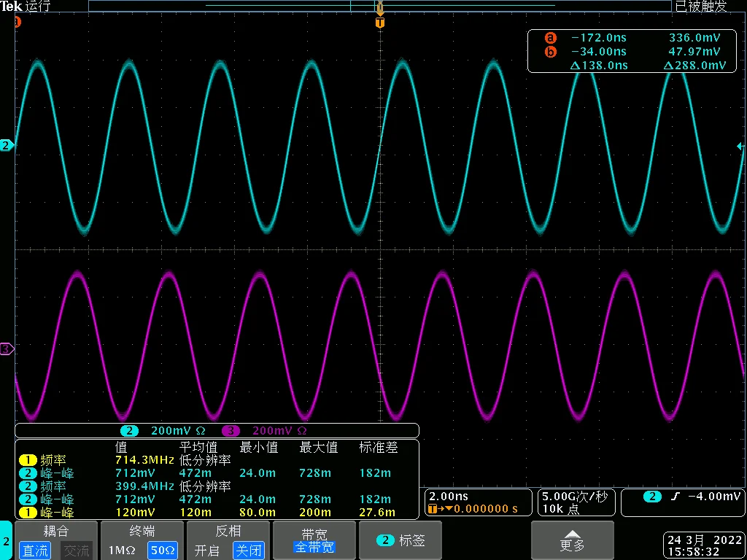Image resolution: width=747 pixels, height=560 pixels.
Task: Click the 0.000000 s delay value
Action: tap(485, 509)
